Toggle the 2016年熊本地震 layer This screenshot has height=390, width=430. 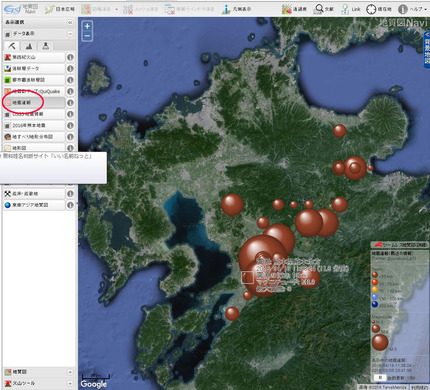coord(34,125)
